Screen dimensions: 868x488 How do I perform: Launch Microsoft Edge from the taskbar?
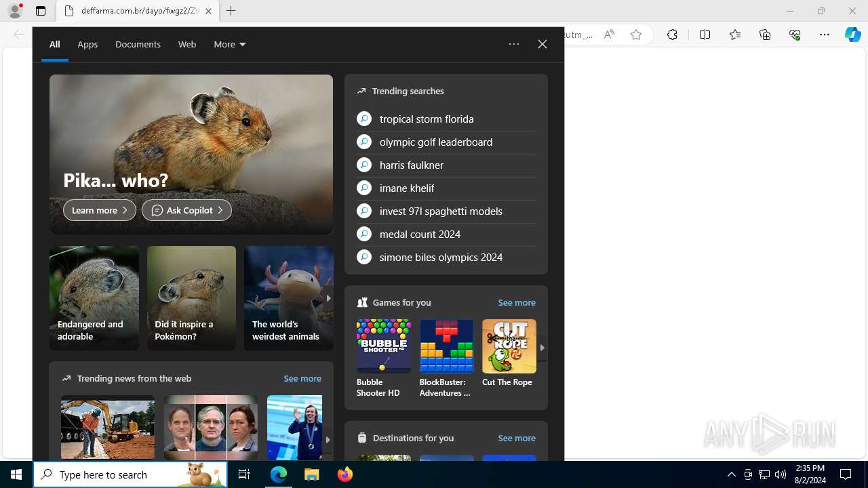pyautogui.click(x=279, y=474)
